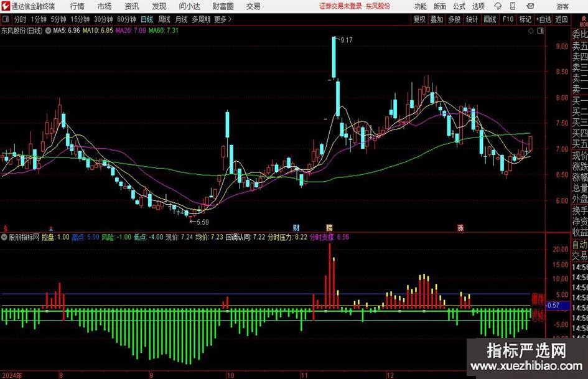Open F10 company info
This screenshot has height=379, width=588.
[508, 19]
